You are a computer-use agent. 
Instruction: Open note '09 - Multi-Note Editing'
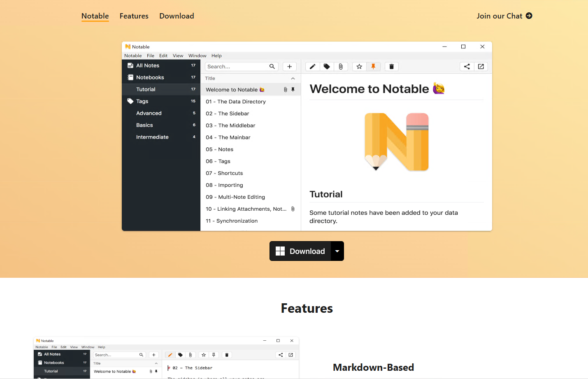point(251,197)
